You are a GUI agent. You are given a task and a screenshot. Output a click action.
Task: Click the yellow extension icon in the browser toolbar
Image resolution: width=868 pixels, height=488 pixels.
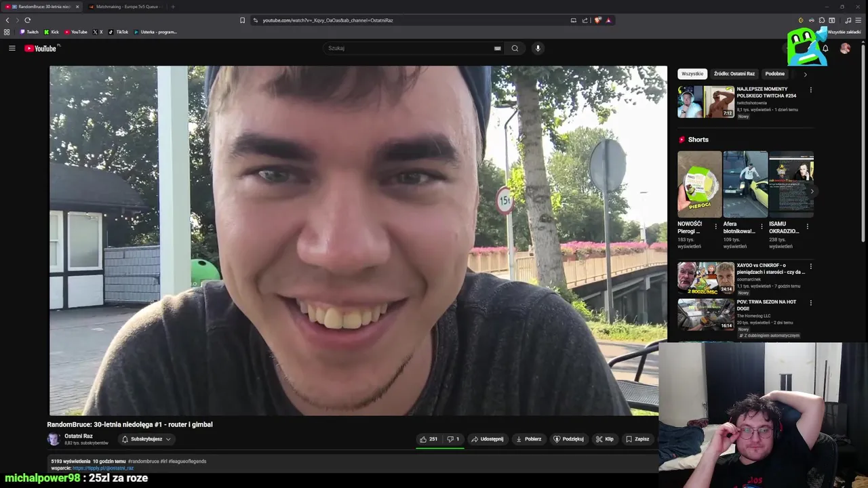pyautogui.click(x=801, y=20)
